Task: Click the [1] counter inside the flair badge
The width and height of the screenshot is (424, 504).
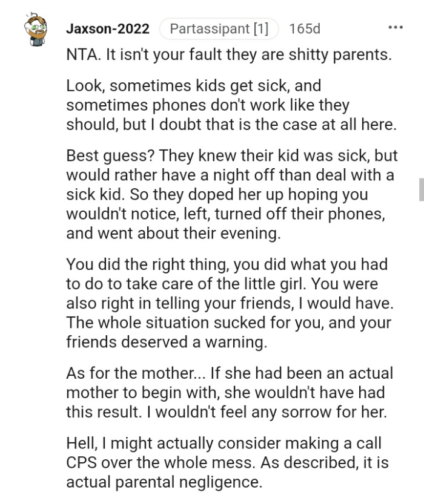Action: click(x=259, y=28)
